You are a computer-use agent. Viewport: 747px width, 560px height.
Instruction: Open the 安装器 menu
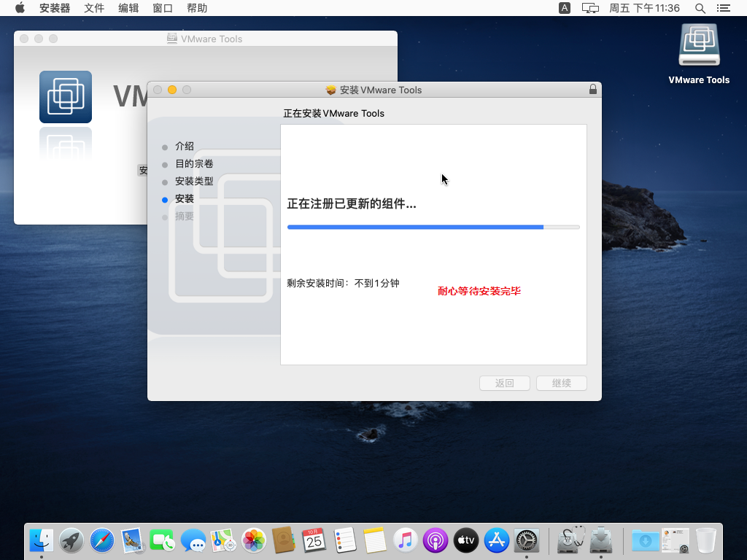pyautogui.click(x=55, y=8)
